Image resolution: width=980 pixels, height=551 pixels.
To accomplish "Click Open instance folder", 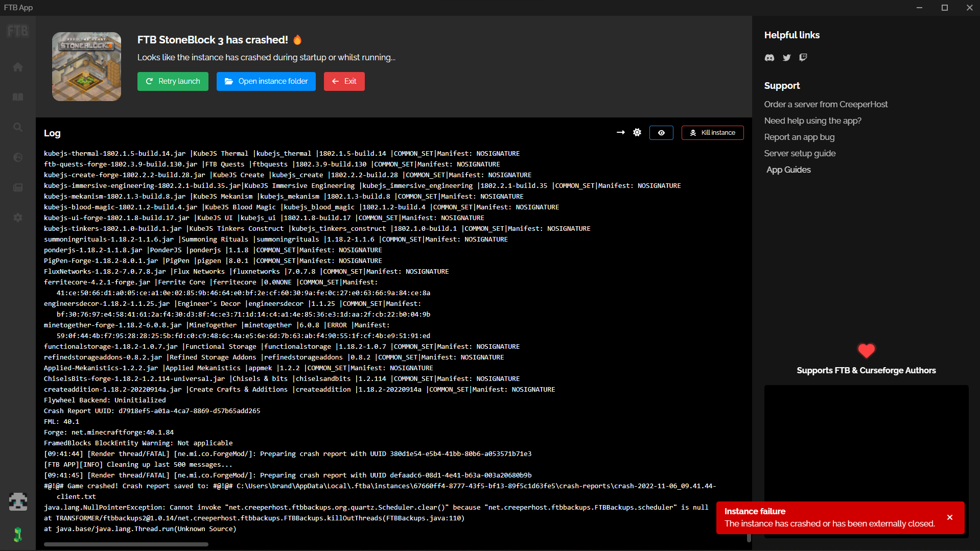I will (x=266, y=81).
